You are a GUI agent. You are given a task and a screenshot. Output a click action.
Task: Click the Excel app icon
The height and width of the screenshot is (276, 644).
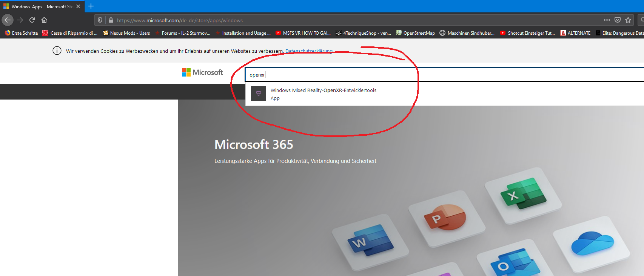tap(523, 194)
